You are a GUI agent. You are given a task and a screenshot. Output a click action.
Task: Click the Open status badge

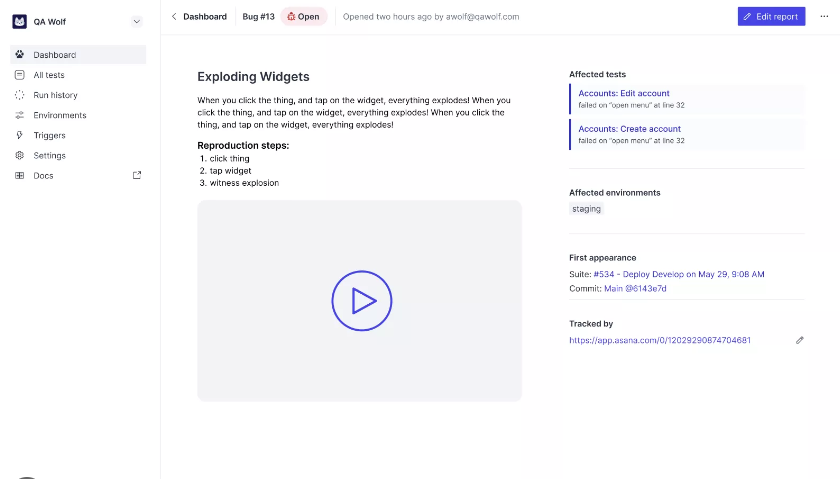(303, 17)
